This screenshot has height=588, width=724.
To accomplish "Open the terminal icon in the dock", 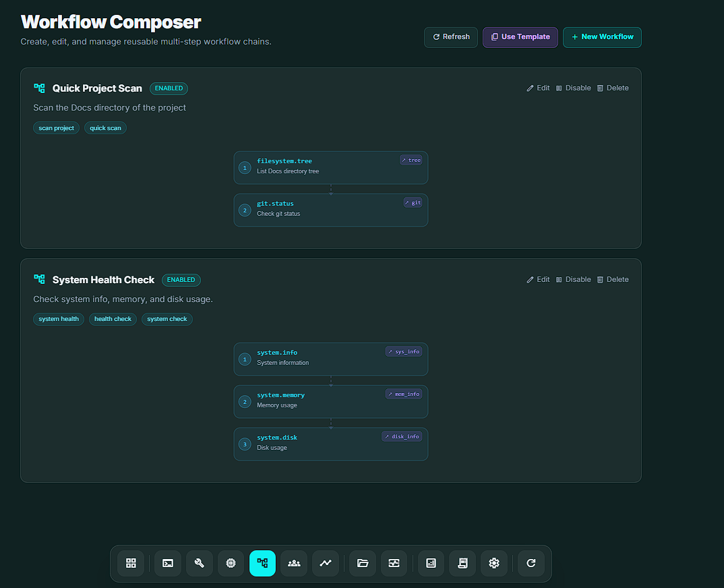I will point(168,563).
